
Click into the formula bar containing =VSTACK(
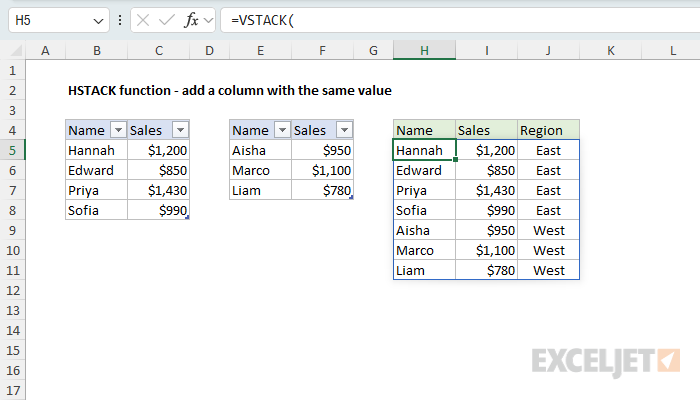pyautogui.click(x=460, y=20)
